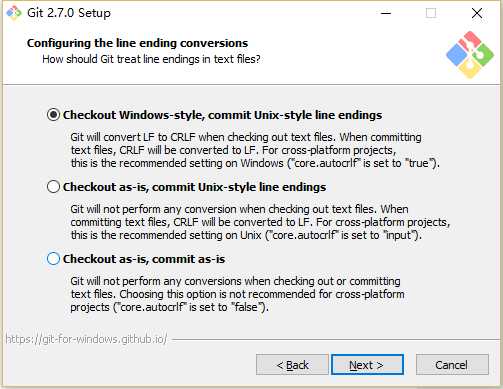Viewport: 503px width, 389px height.
Task: Click the "Configuring the line ending conversions" heading
Action: (137, 43)
